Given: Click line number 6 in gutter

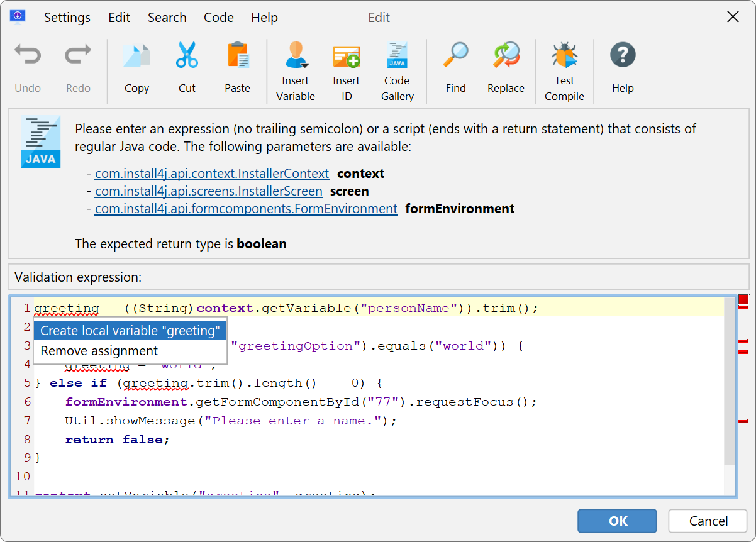Looking at the screenshot, I should pos(27,402).
